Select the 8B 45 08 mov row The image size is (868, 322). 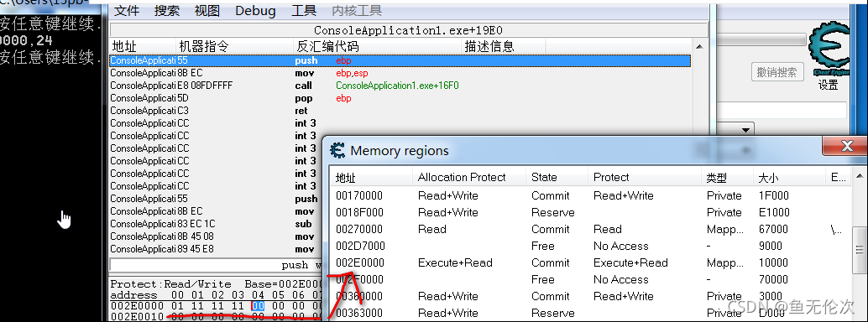coord(216,236)
